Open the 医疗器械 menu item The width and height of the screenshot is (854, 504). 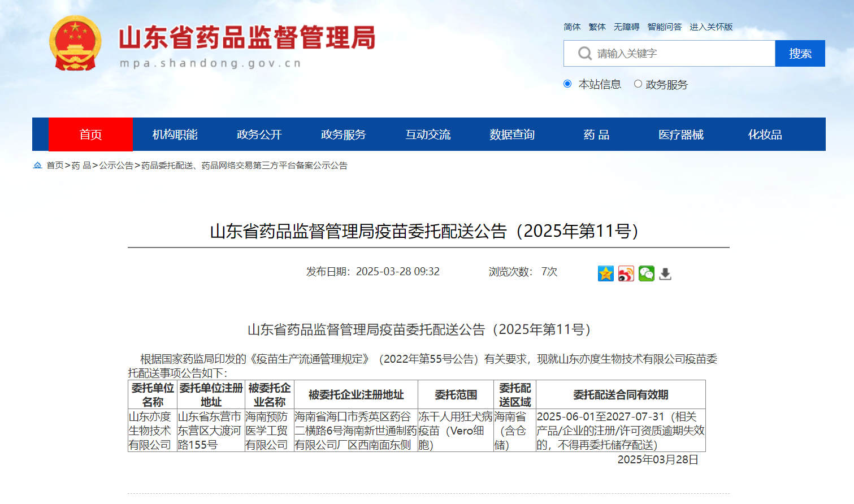680,134
